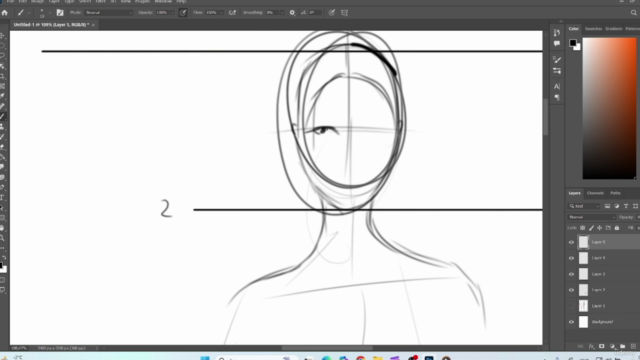Open the Image menu
The image size is (640, 360).
(37, 2)
